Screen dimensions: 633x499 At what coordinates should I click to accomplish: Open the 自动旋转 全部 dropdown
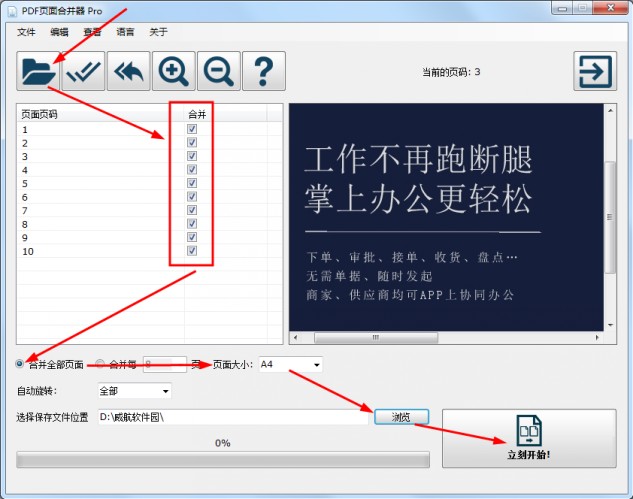[134, 391]
